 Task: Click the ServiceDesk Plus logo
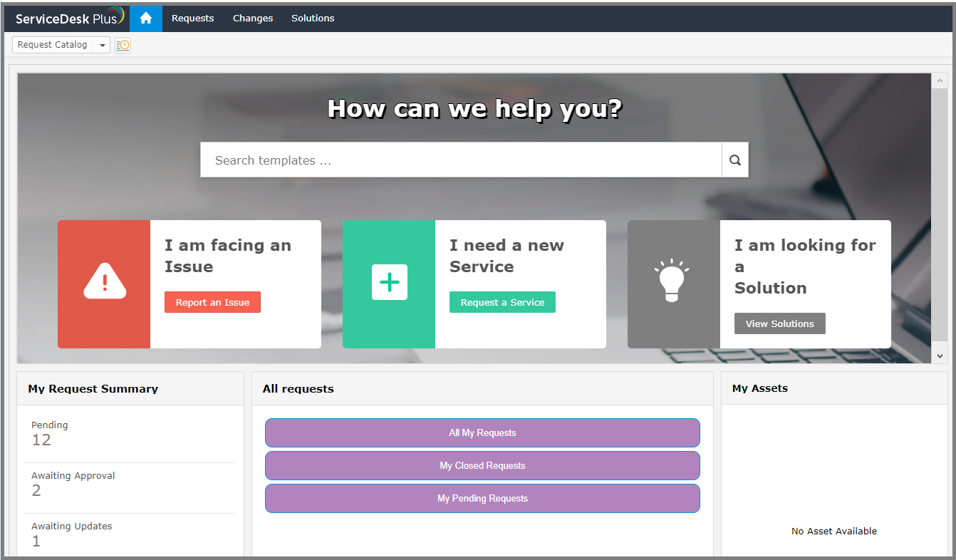(x=70, y=18)
